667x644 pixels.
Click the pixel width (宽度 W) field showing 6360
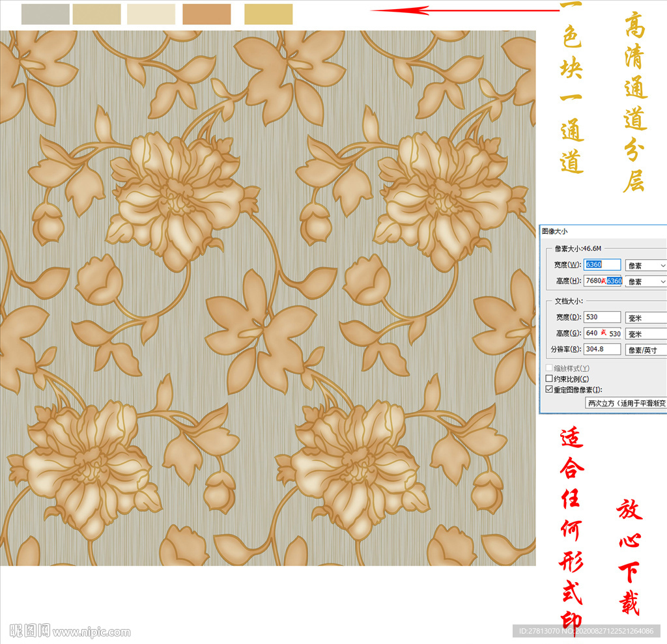pos(602,264)
